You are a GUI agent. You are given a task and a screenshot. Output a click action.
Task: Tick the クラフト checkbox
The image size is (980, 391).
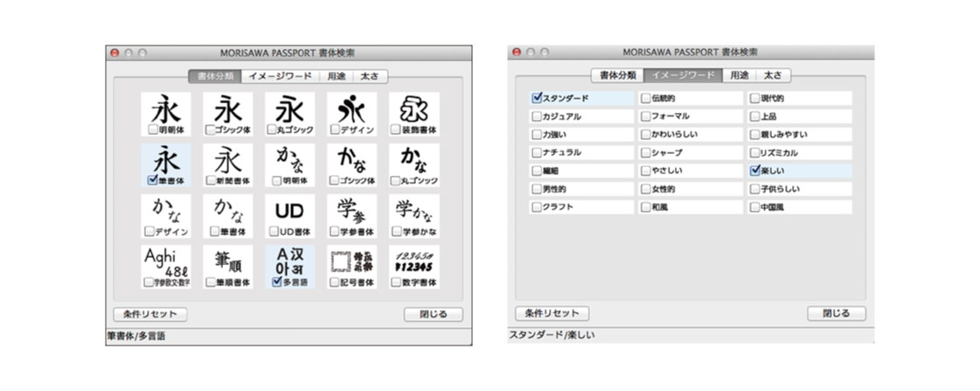[536, 206]
